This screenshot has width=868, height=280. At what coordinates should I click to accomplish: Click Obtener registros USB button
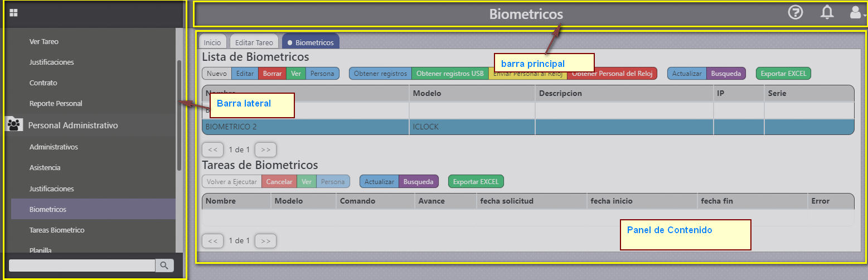(x=450, y=74)
